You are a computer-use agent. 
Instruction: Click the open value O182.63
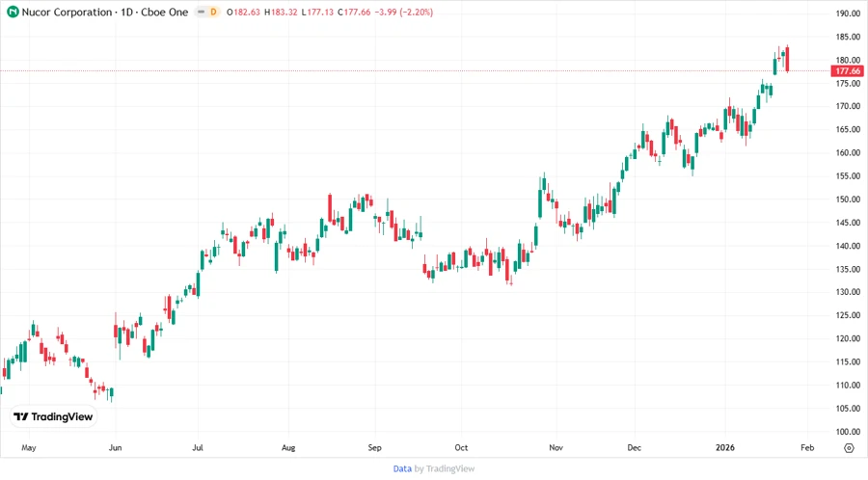tap(243, 13)
